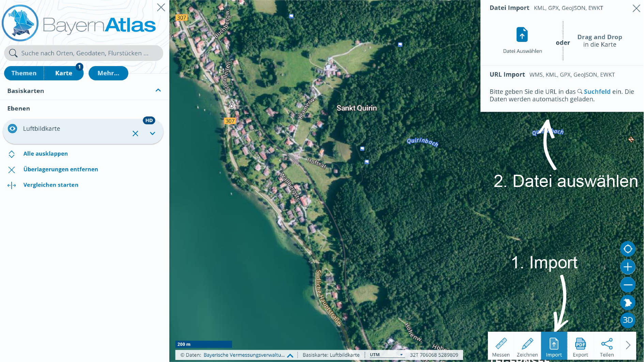
Task: Click the search field for places
Action: (x=85, y=53)
